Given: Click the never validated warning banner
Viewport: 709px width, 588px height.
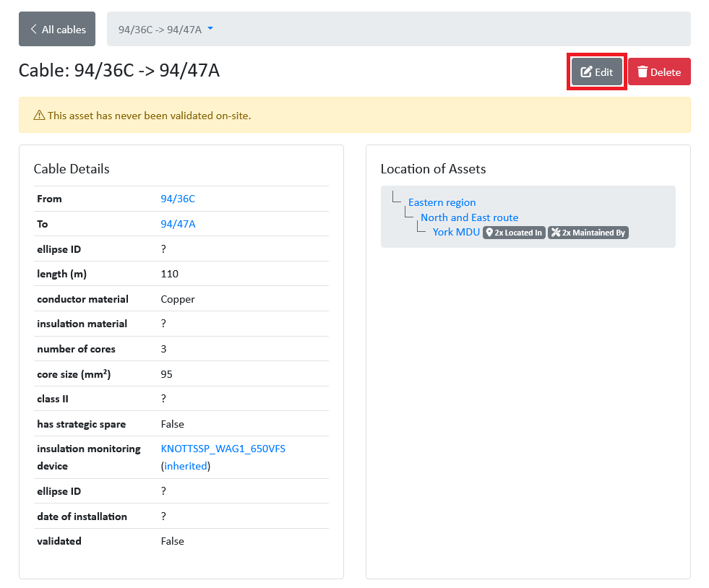Looking at the screenshot, I should tap(354, 116).
